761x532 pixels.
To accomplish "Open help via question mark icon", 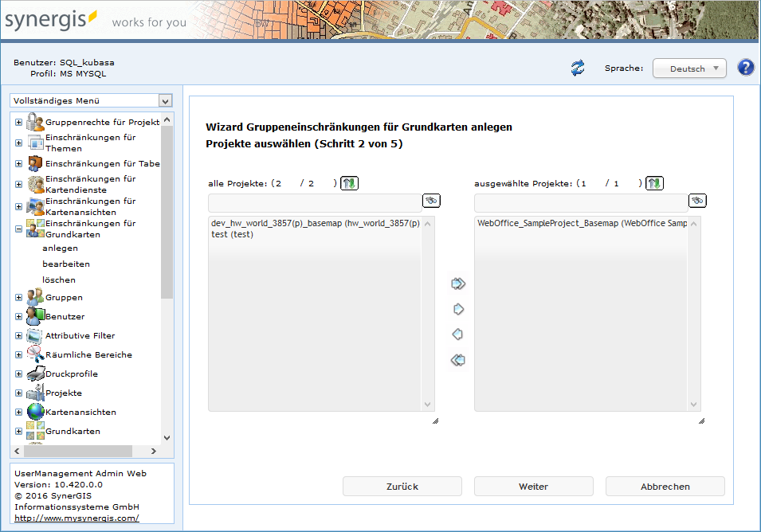I will click(746, 68).
